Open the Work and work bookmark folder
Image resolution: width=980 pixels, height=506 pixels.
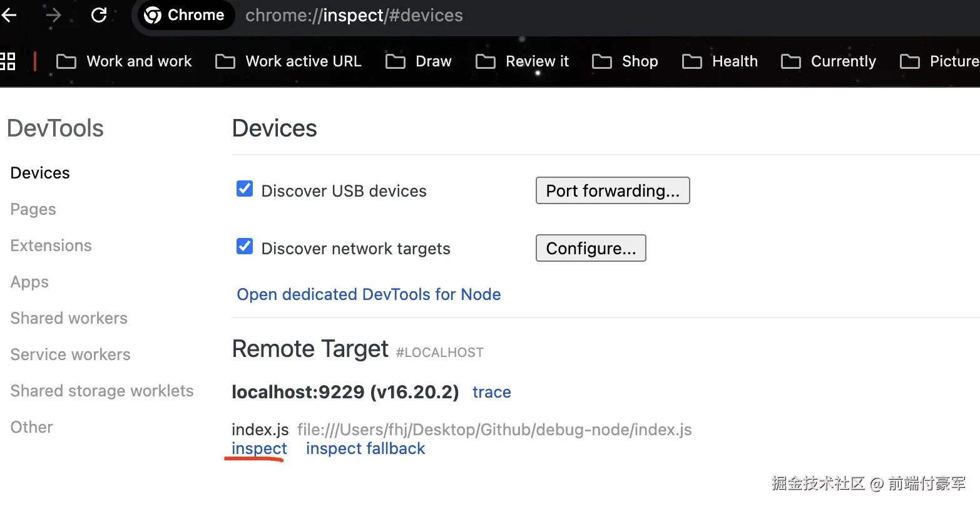tap(124, 61)
